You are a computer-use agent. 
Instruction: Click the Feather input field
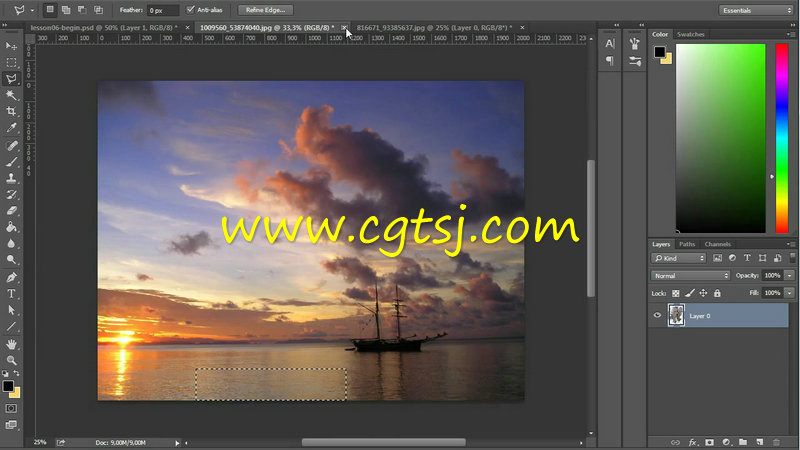(x=163, y=10)
